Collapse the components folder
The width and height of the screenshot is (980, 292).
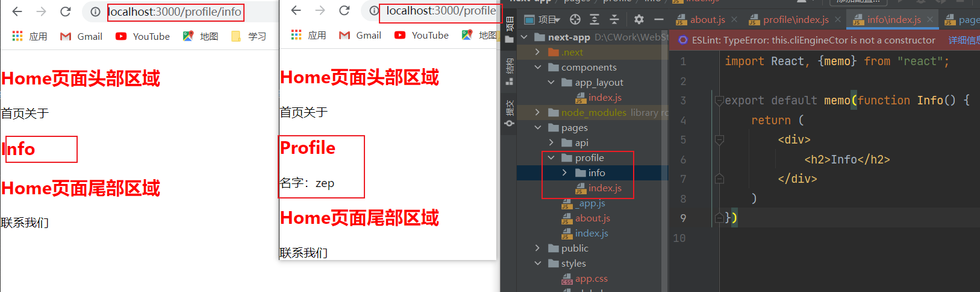point(537,67)
